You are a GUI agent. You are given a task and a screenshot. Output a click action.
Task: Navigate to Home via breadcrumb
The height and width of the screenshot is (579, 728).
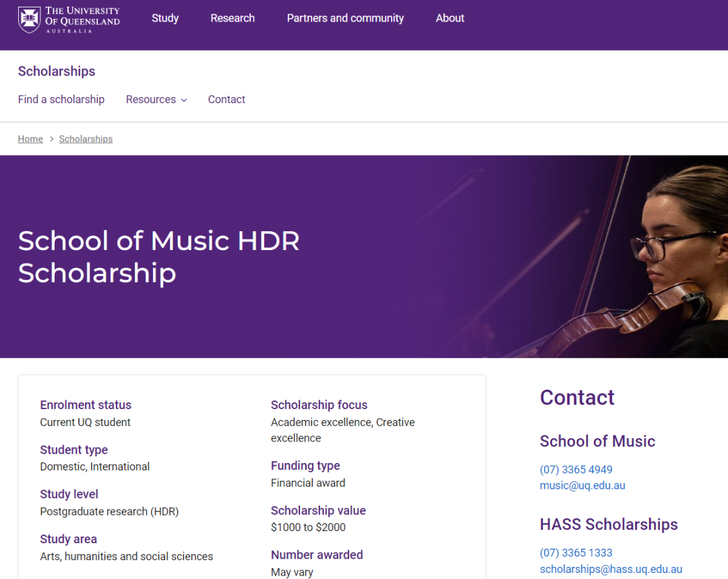click(x=30, y=139)
